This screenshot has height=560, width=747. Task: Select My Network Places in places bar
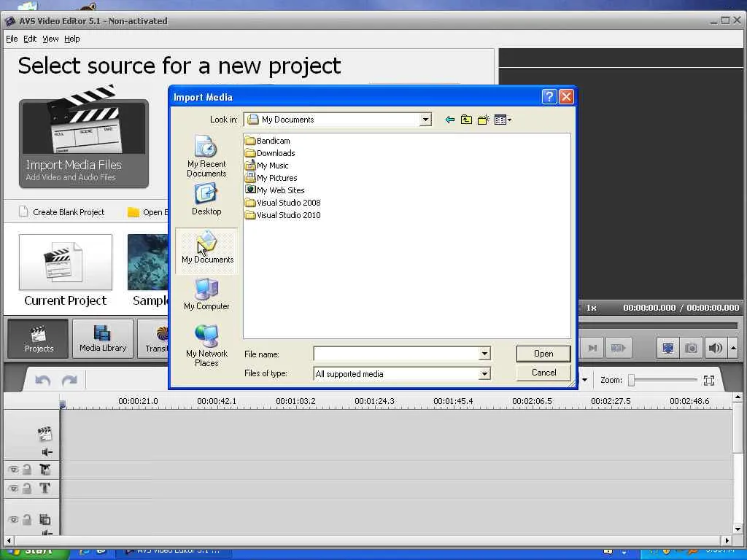point(206,345)
